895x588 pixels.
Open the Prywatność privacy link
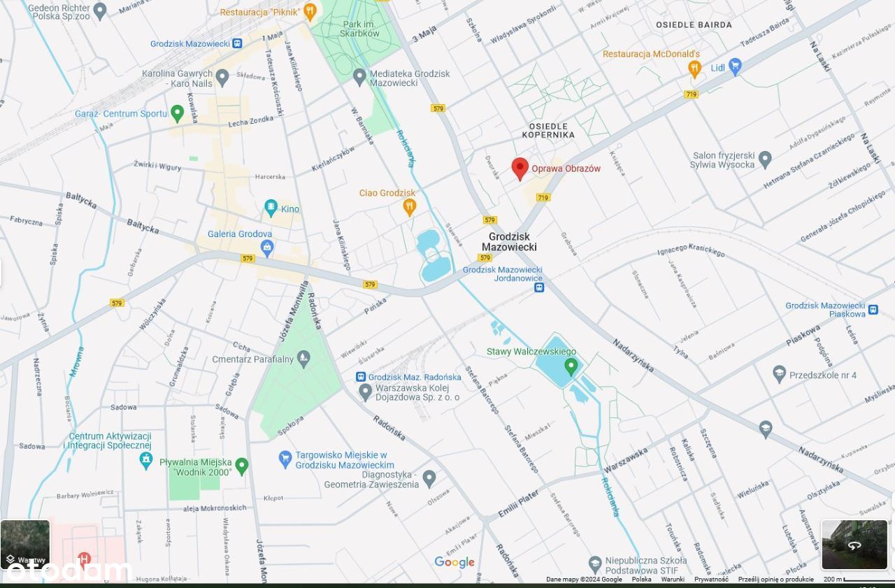(711, 579)
